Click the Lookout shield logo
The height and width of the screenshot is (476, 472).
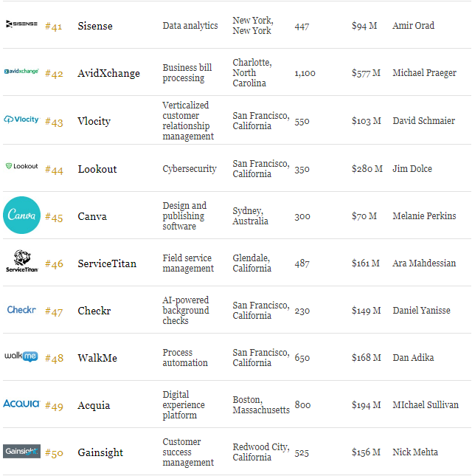tap(21, 166)
